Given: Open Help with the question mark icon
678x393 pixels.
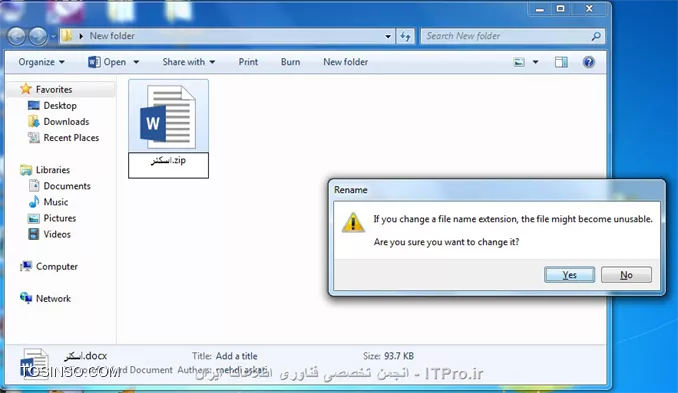Looking at the screenshot, I should [x=588, y=62].
